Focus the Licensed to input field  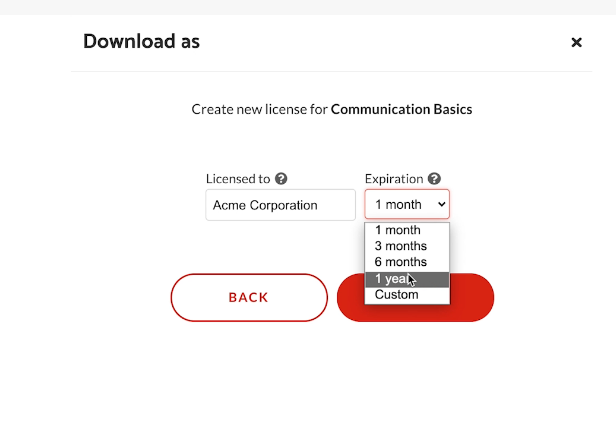tap(280, 205)
